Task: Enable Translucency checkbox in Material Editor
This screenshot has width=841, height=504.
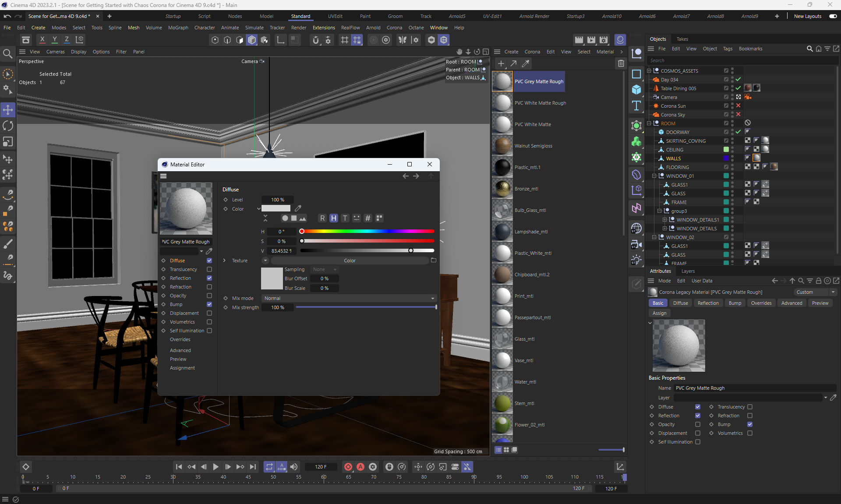Action: (x=209, y=269)
